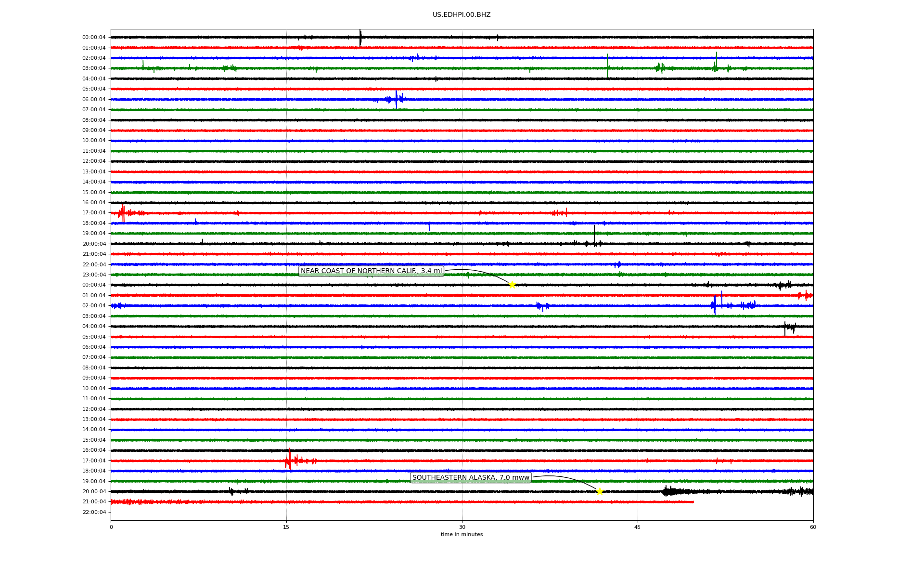Viewport: 924px width, 578px height.
Task: Click the yellow star on Northern California event
Action: coord(512,285)
